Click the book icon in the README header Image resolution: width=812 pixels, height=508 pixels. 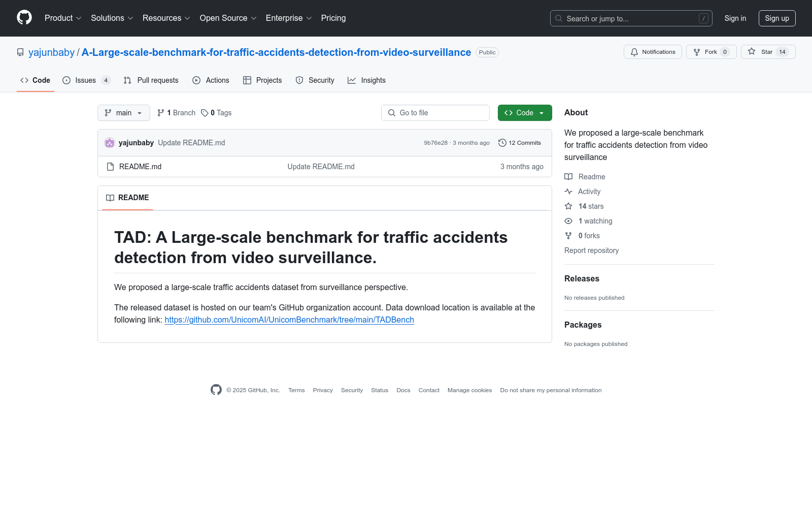point(110,198)
